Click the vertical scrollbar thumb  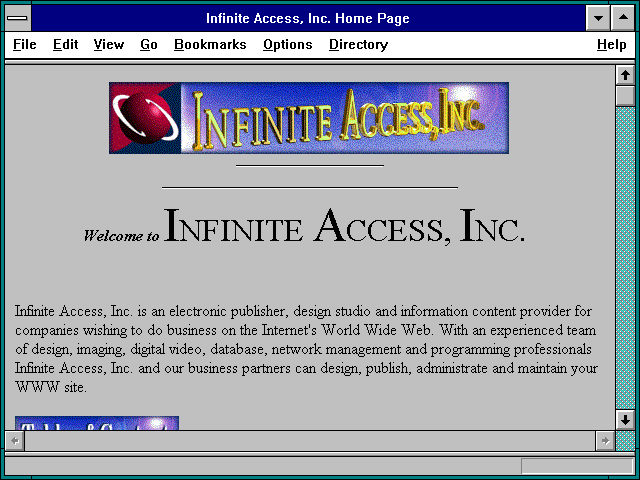[x=625, y=96]
